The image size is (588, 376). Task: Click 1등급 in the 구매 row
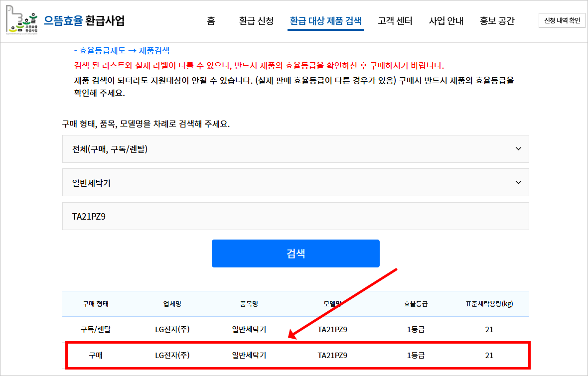(416, 356)
